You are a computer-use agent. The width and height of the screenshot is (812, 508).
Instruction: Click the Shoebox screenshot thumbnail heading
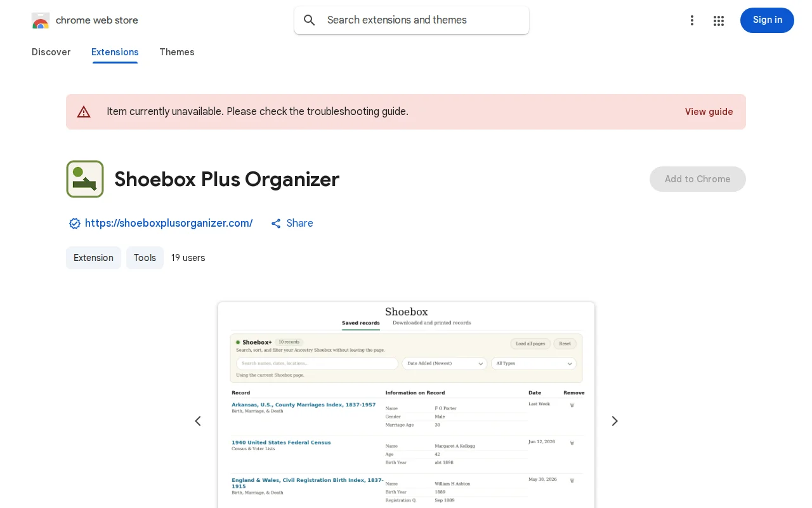[407, 312]
